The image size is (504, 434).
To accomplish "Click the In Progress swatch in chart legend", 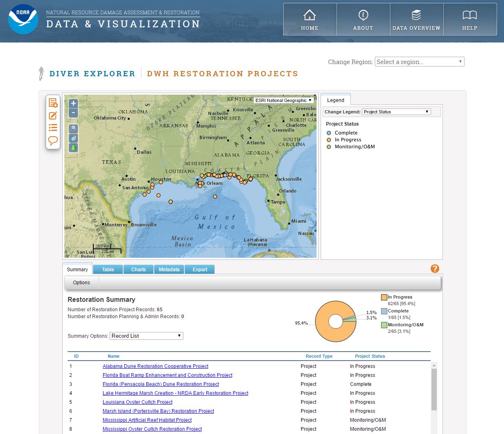I will click(384, 297).
